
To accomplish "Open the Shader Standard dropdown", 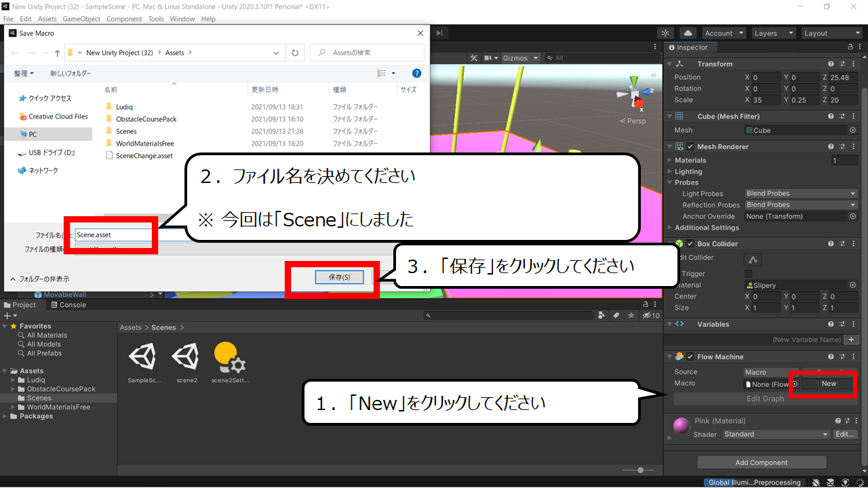I will click(x=776, y=434).
